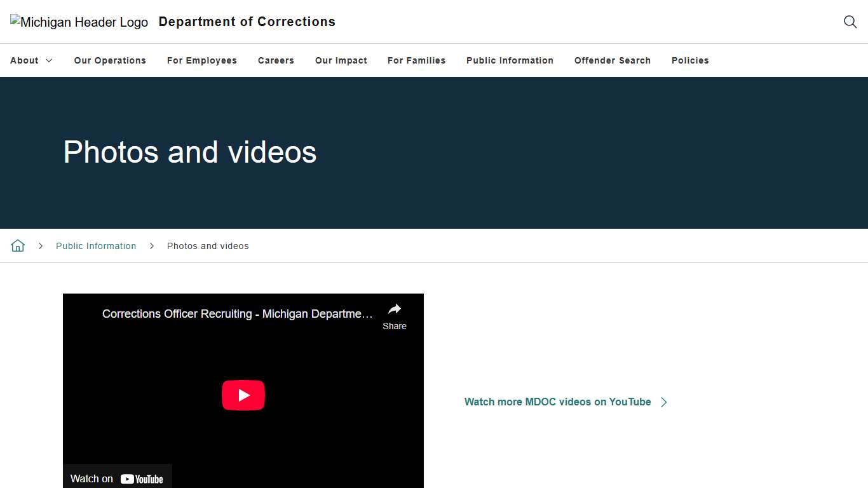Select Policies in top navigation
This screenshot has height=488, width=868.
click(689, 60)
